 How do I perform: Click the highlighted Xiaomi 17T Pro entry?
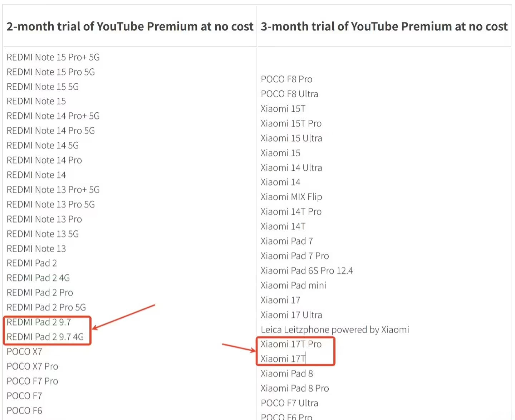coord(291,344)
